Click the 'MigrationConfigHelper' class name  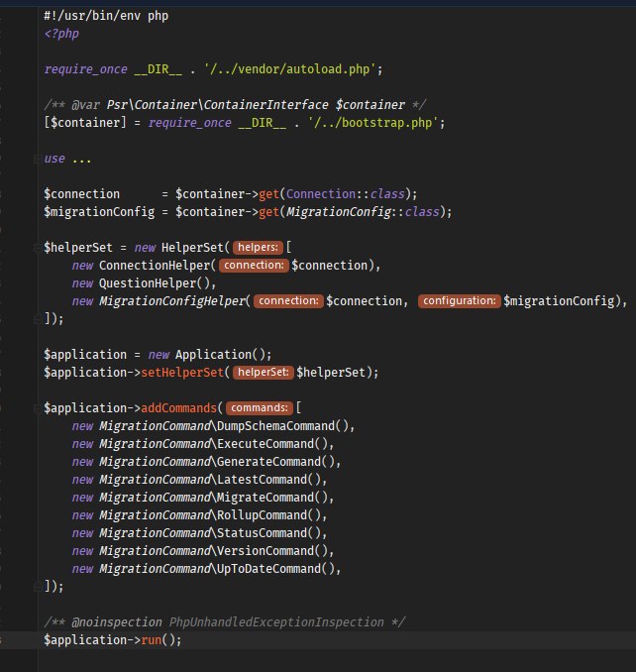pos(172,301)
